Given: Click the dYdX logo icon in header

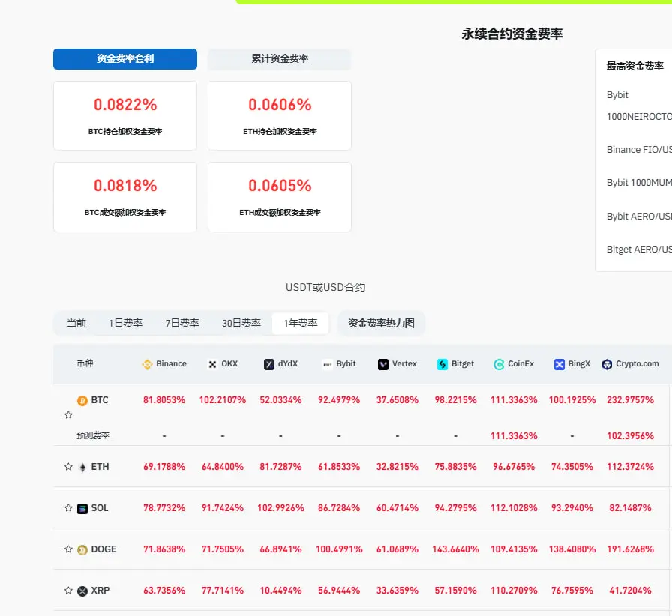Looking at the screenshot, I should 268,364.
